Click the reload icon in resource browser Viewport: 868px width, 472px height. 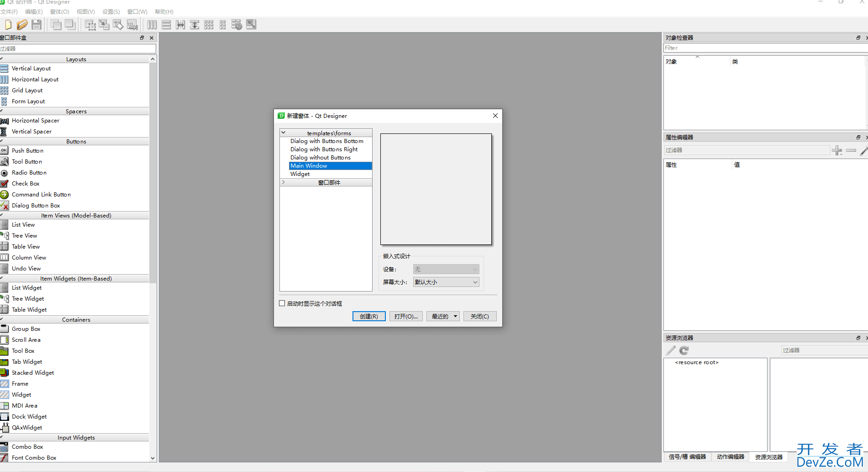684,350
